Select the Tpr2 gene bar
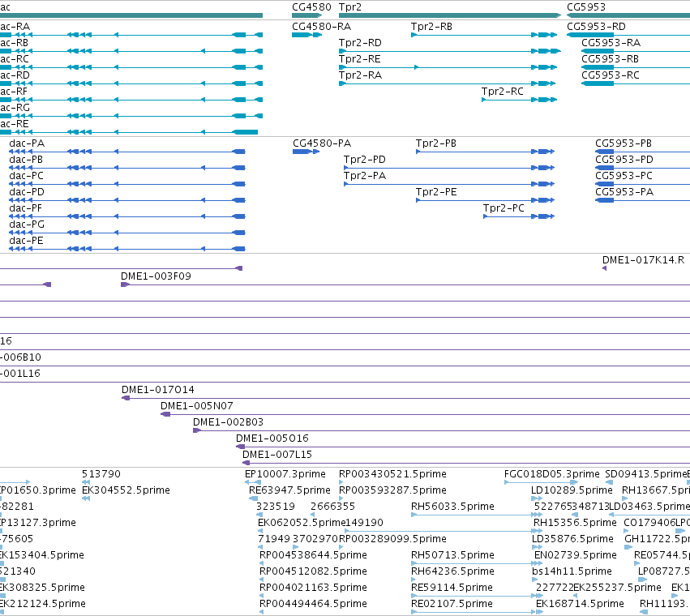 (450, 15)
